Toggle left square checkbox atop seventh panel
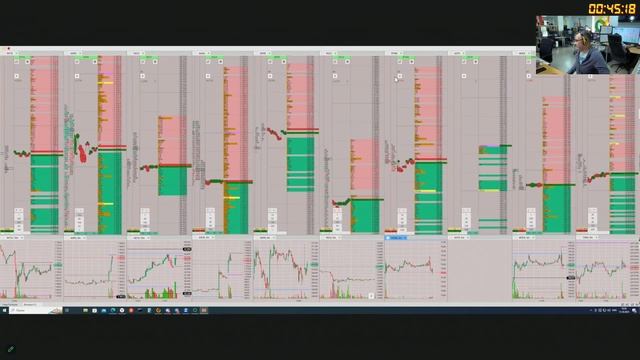The width and height of the screenshot is (640, 360). [400, 62]
